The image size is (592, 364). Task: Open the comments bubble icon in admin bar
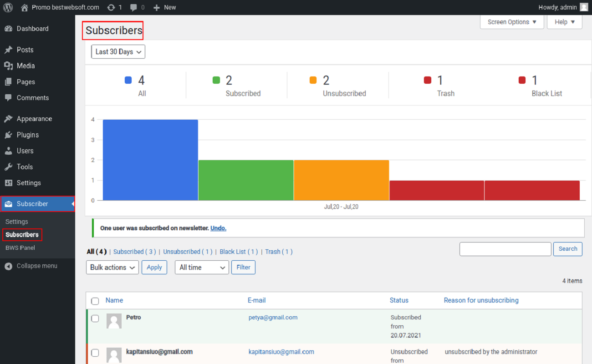point(134,7)
